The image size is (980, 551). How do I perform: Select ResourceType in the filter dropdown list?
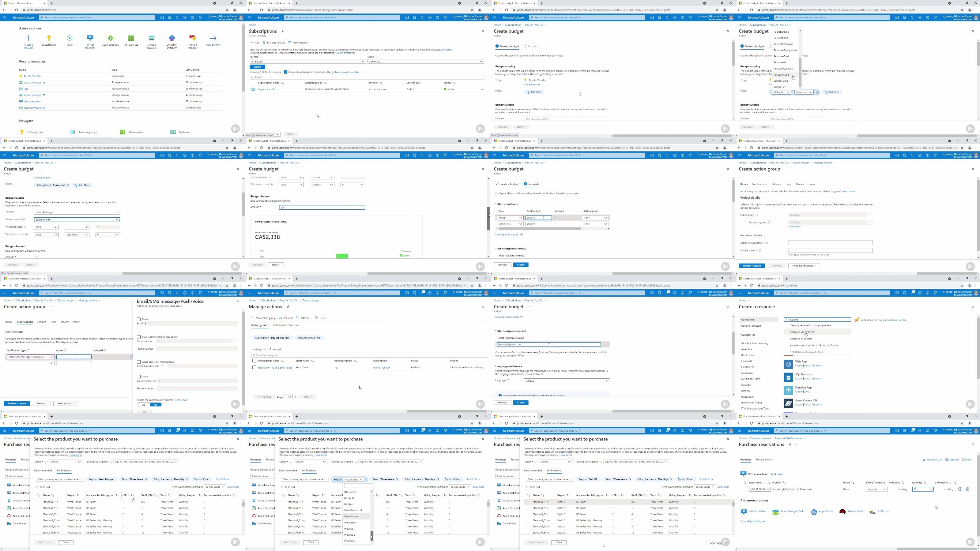coord(781,75)
